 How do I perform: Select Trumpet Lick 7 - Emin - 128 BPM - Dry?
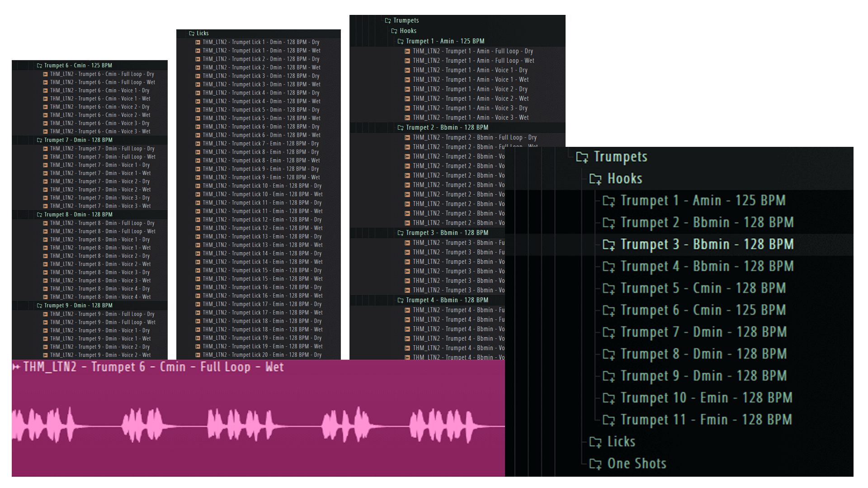[x=260, y=144]
